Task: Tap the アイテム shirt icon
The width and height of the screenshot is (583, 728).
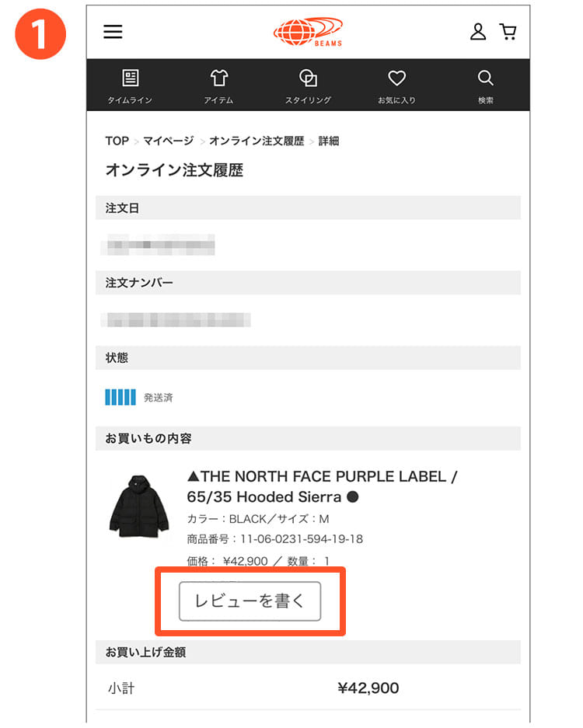Action: pyautogui.click(x=218, y=78)
